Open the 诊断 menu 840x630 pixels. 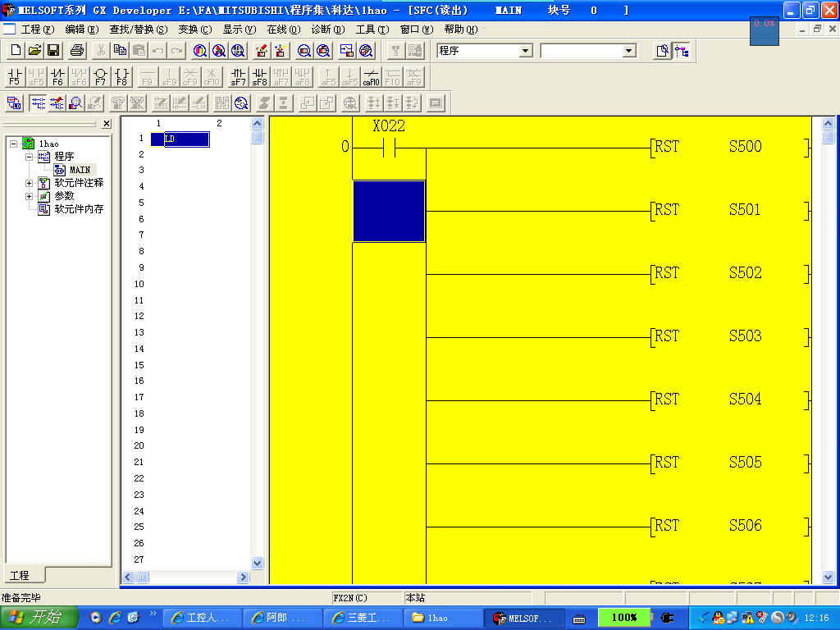327,30
